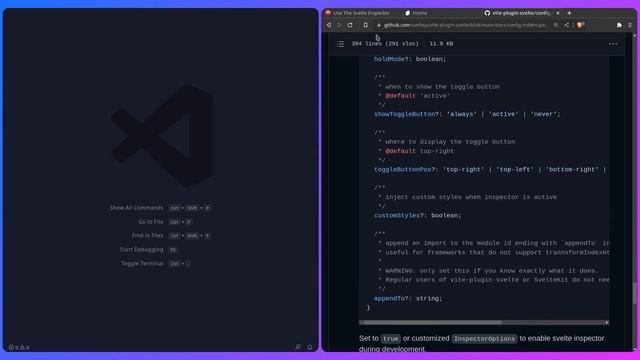Click '394 lines (291 sloc)' text
Screen dimensions: 640x360
pyautogui.click(x=385, y=44)
